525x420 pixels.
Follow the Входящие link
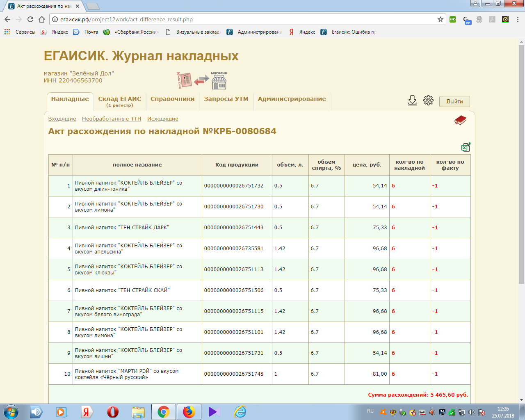click(62, 119)
